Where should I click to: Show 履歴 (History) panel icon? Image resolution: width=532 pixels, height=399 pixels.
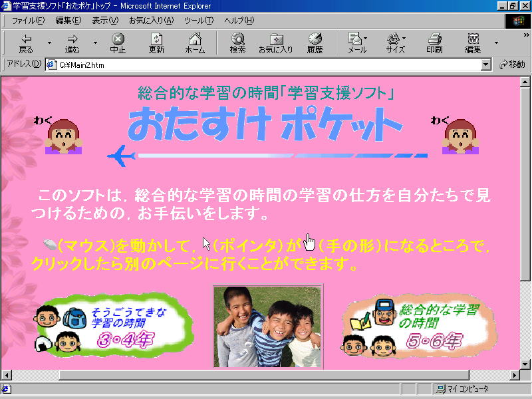click(x=315, y=43)
